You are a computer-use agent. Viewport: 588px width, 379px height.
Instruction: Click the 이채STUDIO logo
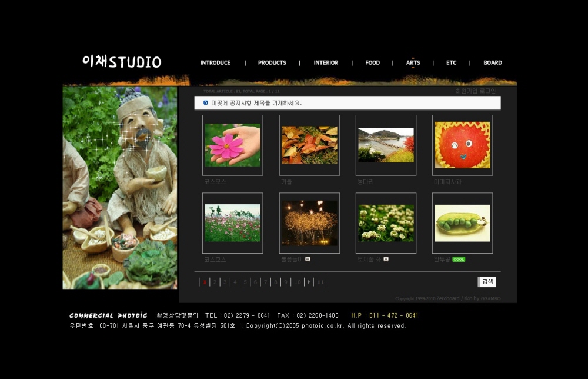[122, 61]
